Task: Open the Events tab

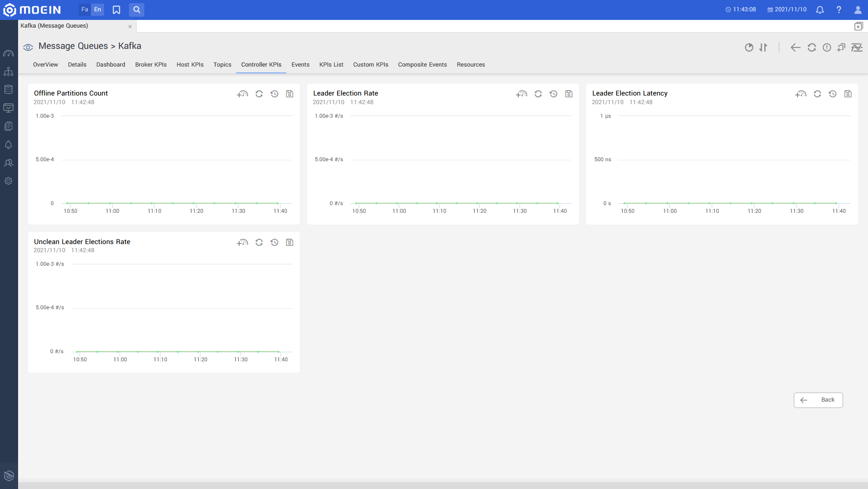Action: [x=300, y=65]
